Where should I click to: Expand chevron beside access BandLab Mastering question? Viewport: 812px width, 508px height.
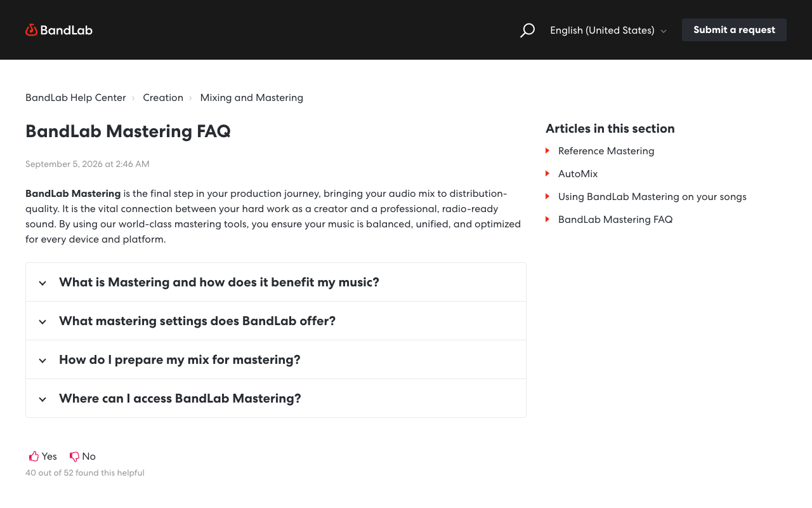pos(43,399)
